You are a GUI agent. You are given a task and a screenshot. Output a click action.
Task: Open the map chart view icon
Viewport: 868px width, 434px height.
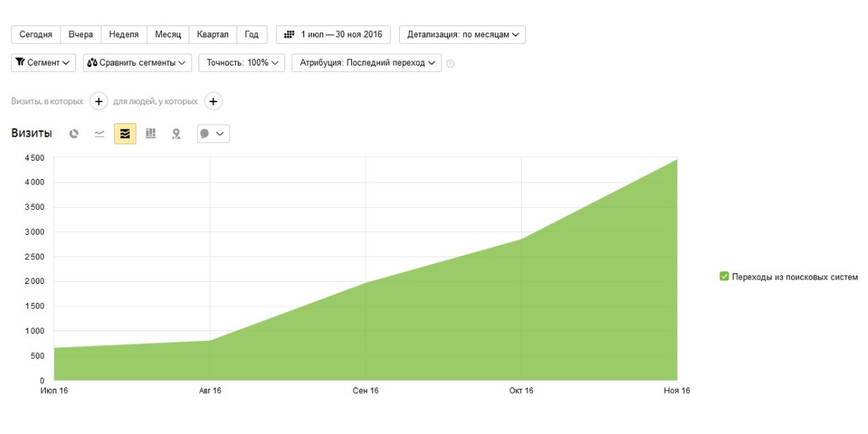point(176,134)
